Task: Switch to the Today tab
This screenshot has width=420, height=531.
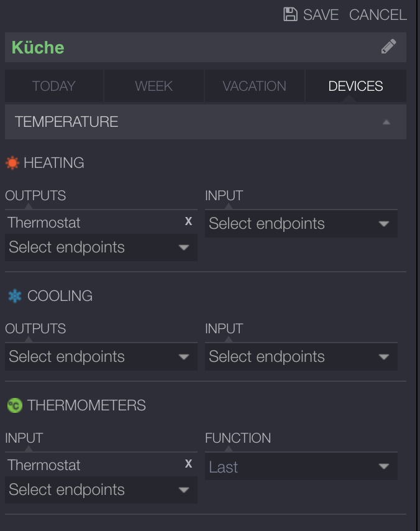Action: (x=54, y=86)
